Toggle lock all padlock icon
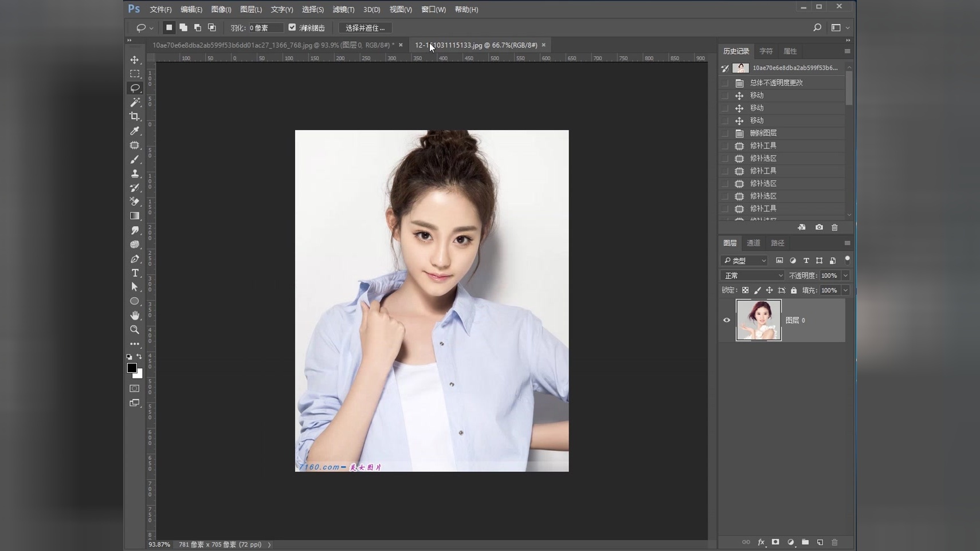 [794, 290]
